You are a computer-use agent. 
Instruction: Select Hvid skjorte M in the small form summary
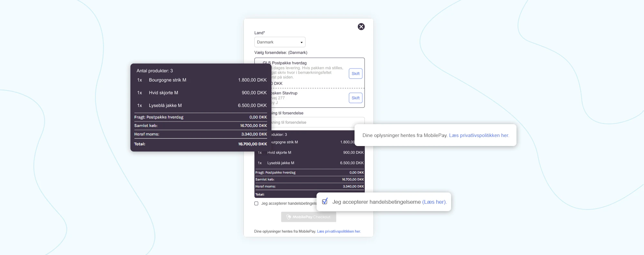[x=279, y=153]
